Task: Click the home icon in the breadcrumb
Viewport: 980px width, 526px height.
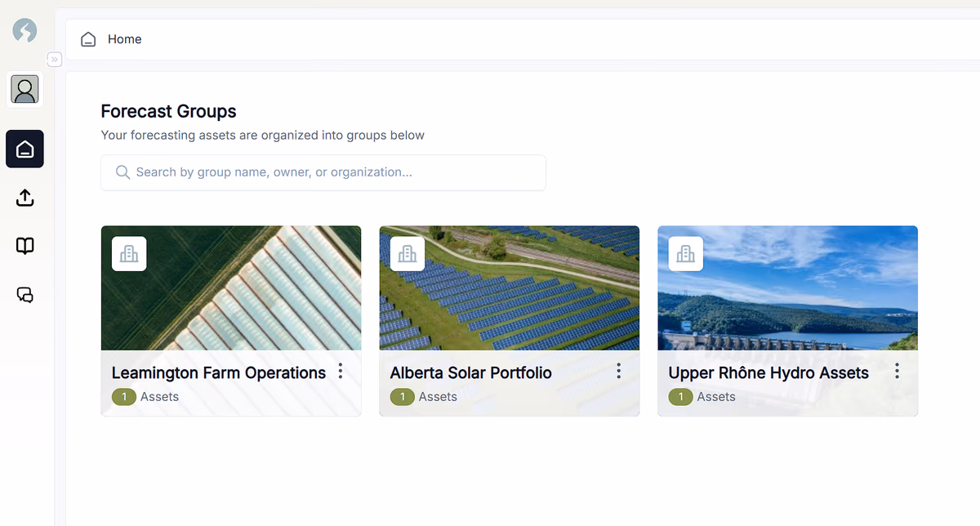Action: click(x=88, y=39)
